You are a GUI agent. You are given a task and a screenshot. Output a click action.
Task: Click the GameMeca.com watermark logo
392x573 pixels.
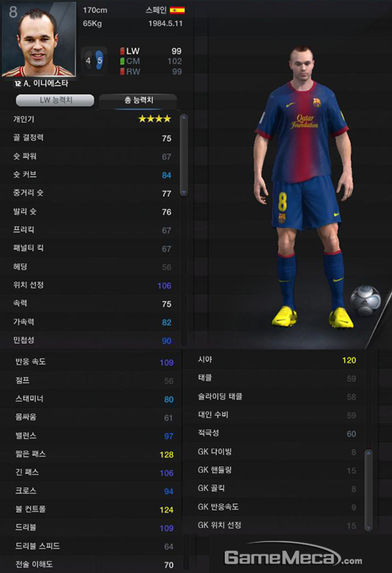[x=293, y=556]
